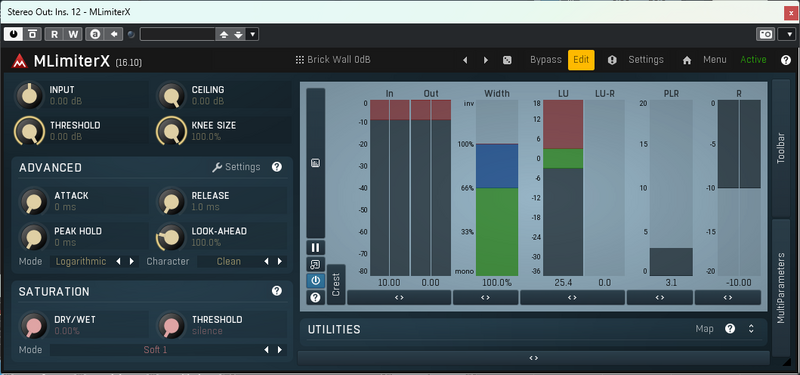800x375 pixels.
Task: Go to next plugin preset arrow
Action: tap(486, 60)
